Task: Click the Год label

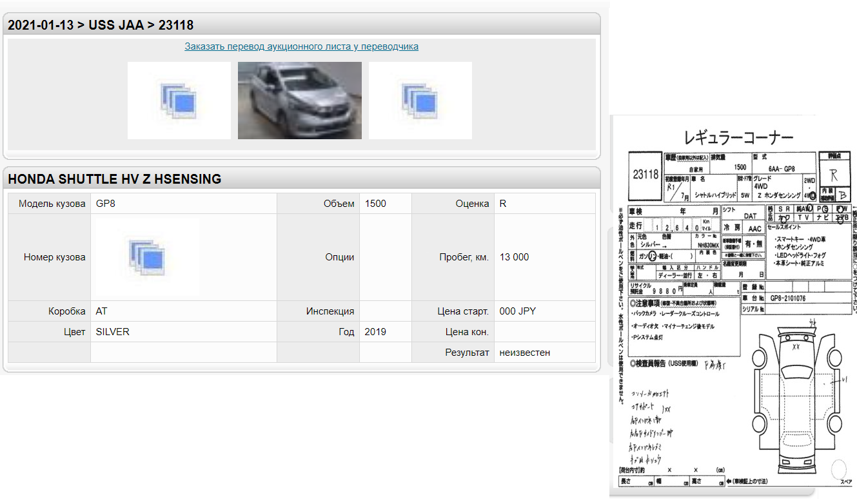Action: pyautogui.click(x=346, y=332)
